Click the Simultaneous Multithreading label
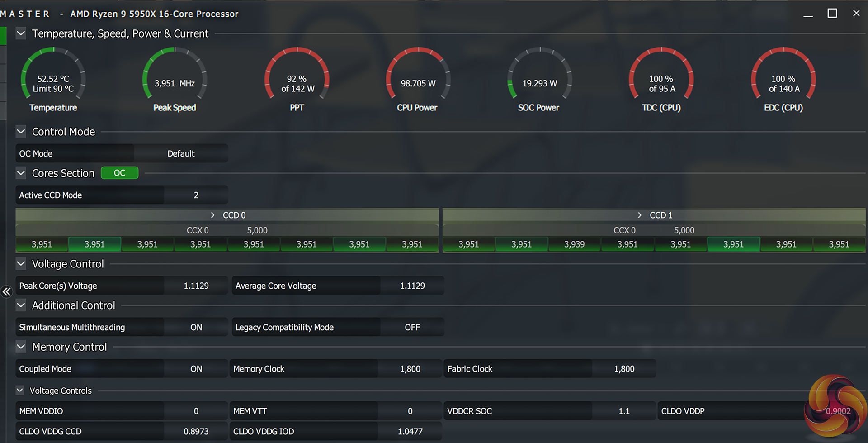The image size is (868, 443). pyautogui.click(x=72, y=327)
